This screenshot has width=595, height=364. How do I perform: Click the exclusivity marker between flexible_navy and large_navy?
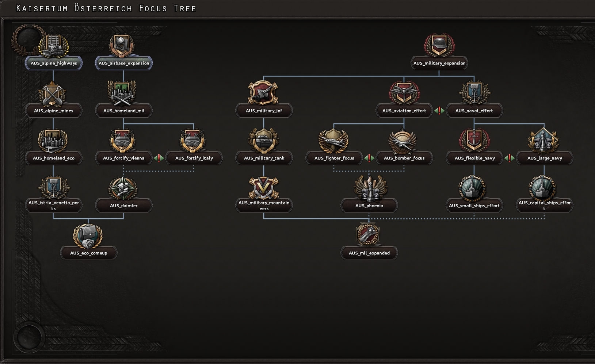point(509,158)
